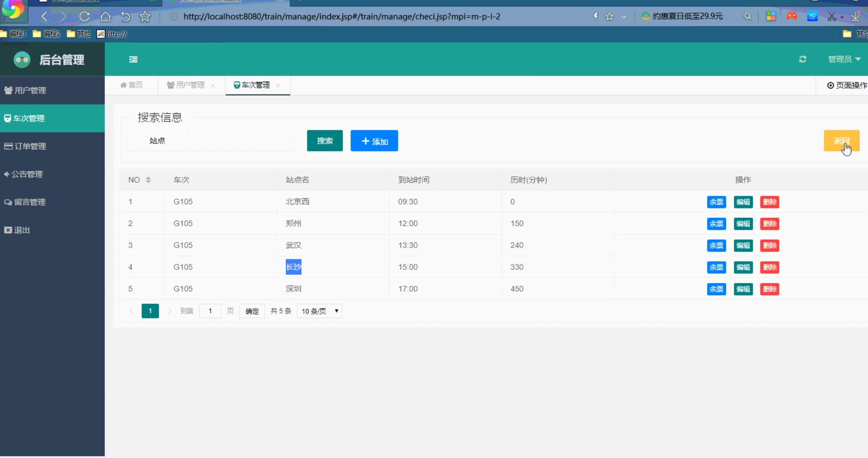Select the highlighted 长沙 station cell
This screenshot has width=868, height=458.
point(293,267)
